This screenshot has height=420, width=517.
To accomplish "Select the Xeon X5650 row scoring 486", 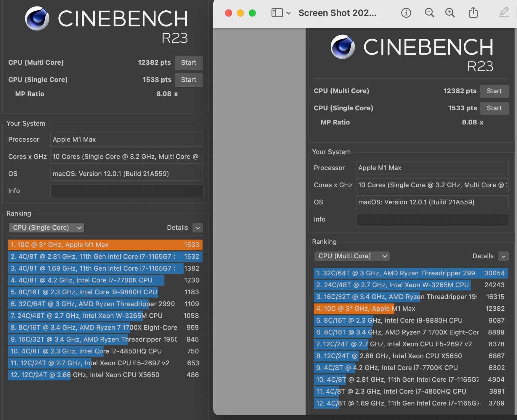I will click(x=105, y=375).
